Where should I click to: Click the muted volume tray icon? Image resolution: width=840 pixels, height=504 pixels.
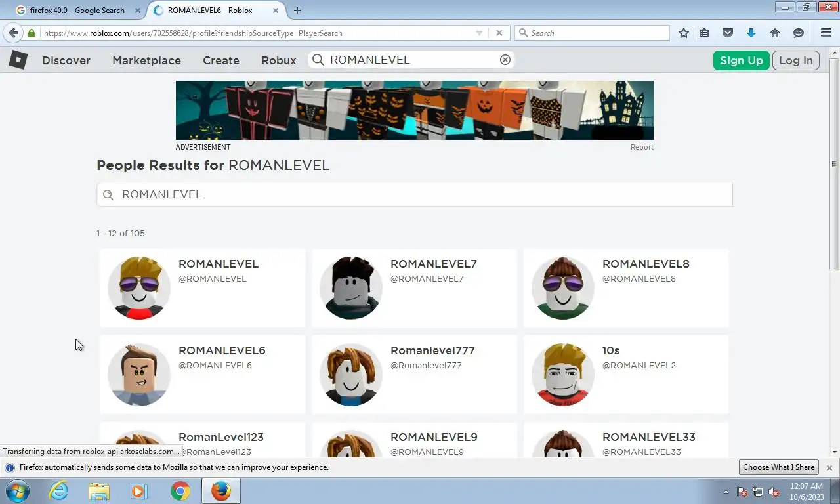pyautogui.click(x=774, y=492)
